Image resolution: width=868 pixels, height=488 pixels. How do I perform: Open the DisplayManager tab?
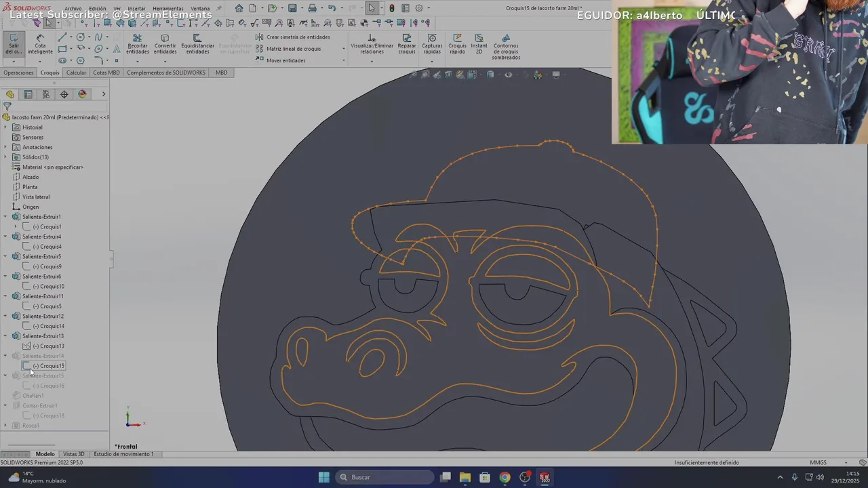[83, 94]
